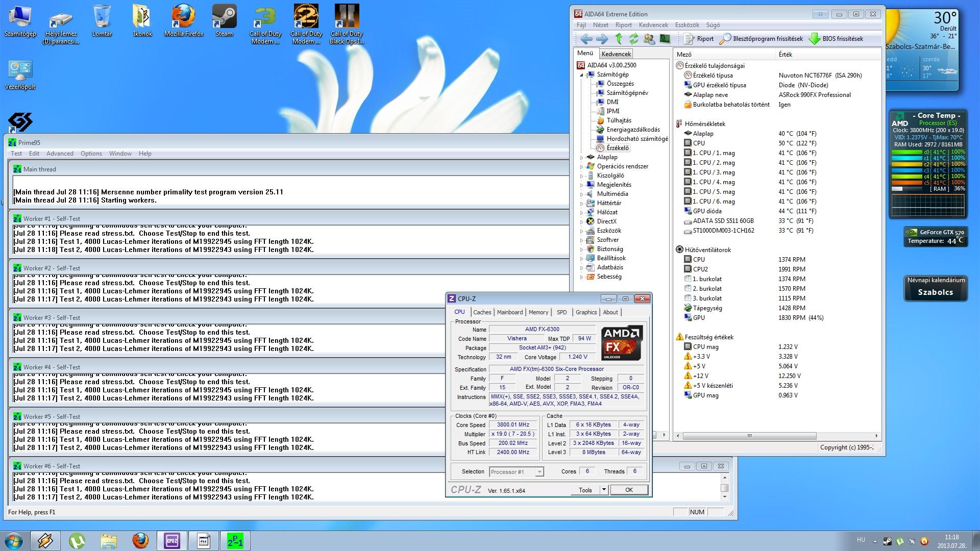Open the Steam desktop shortcut
Viewport: 980px width, 551px height.
pyautogui.click(x=224, y=21)
